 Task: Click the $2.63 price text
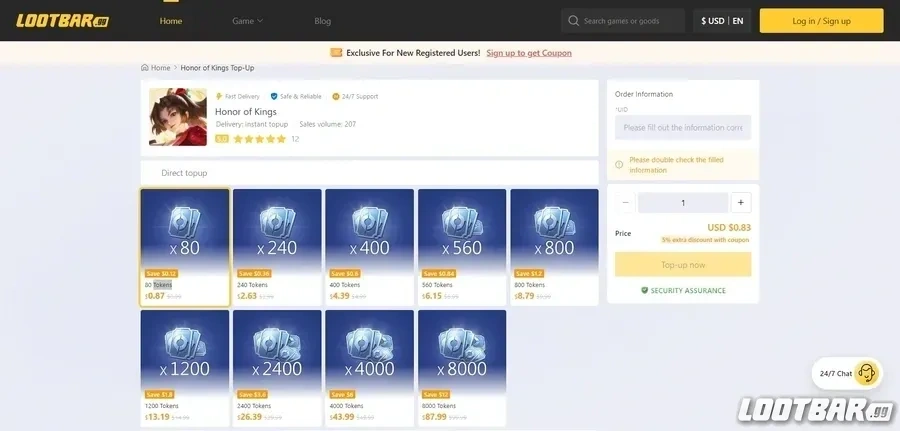click(x=247, y=296)
